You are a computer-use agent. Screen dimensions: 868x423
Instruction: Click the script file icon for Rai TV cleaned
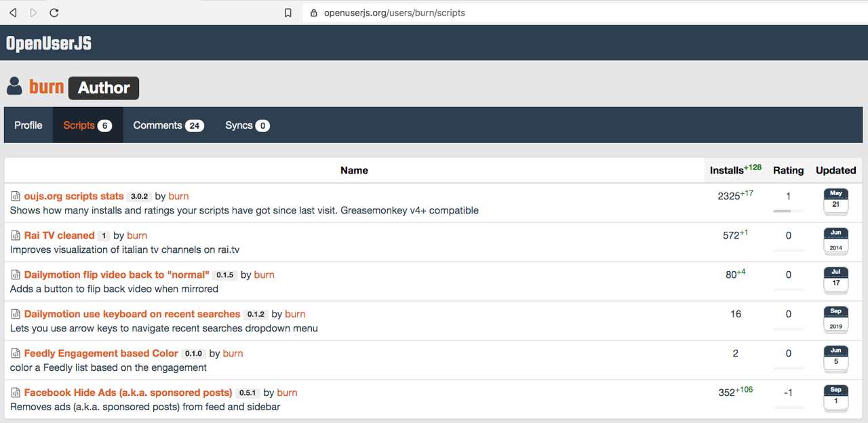[x=16, y=236]
